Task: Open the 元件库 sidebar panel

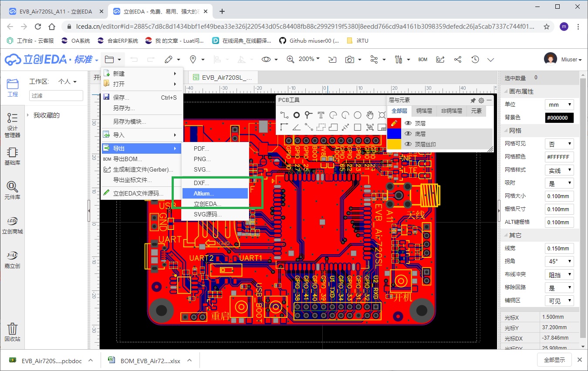Action: pos(13,190)
